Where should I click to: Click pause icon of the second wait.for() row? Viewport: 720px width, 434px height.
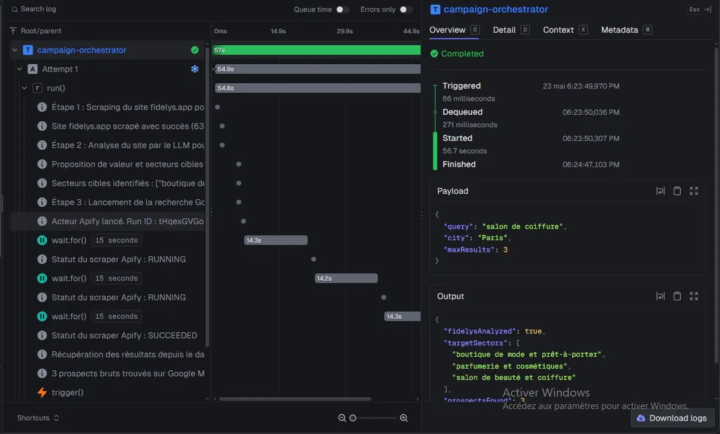[x=42, y=278]
